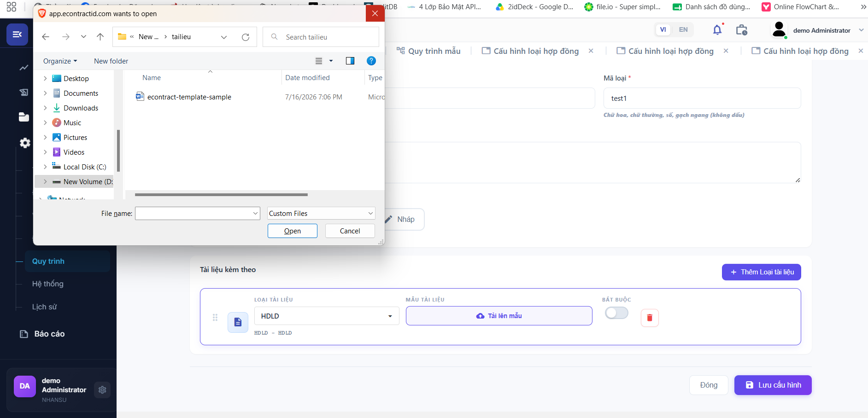Collapse the sidebar menu icon
Screen dimensions: 868x418
point(17,35)
